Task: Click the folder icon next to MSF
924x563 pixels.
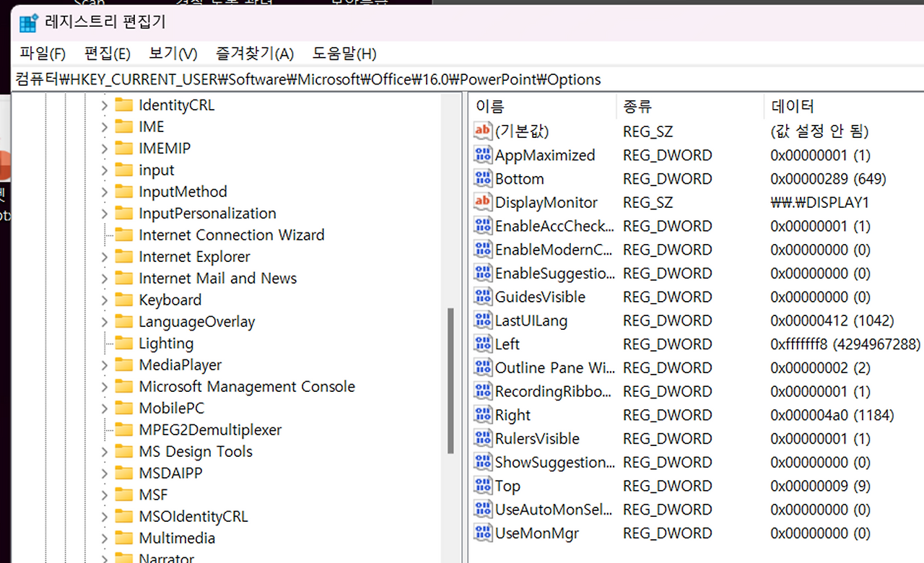Action: [124, 494]
